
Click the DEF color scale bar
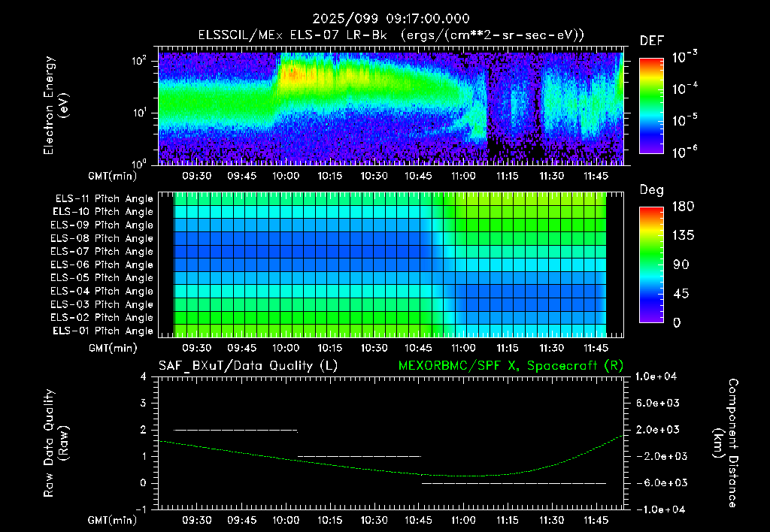[x=651, y=106]
